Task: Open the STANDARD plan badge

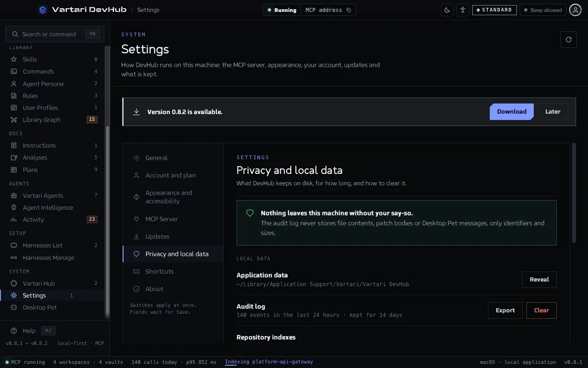Action: pos(494,10)
